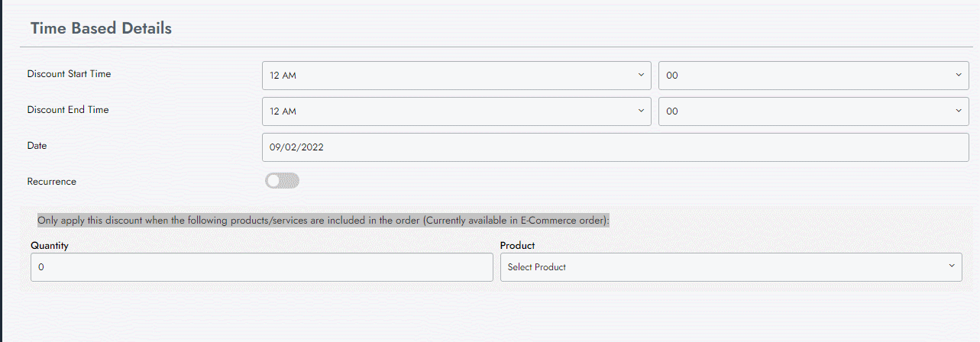The image size is (980, 342).
Task: Click the highlighted 'Only apply this discount' text
Action: (x=323, y=221)
